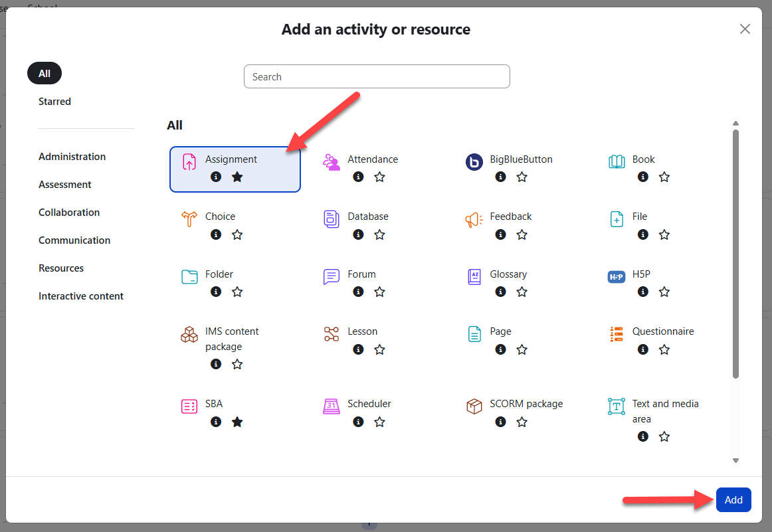
Task: Select the Forum activity icon
Action: click(x=331, y=276)
